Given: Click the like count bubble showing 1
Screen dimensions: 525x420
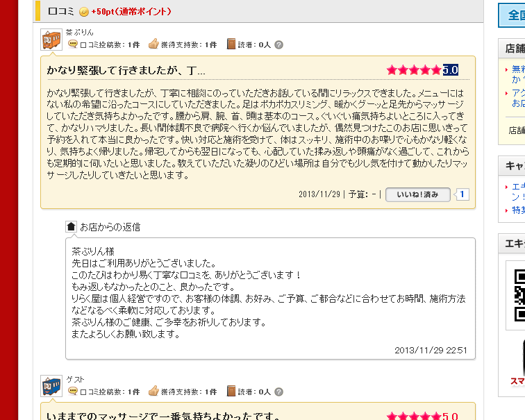Looking at the screenshot, I should (462, 194).
